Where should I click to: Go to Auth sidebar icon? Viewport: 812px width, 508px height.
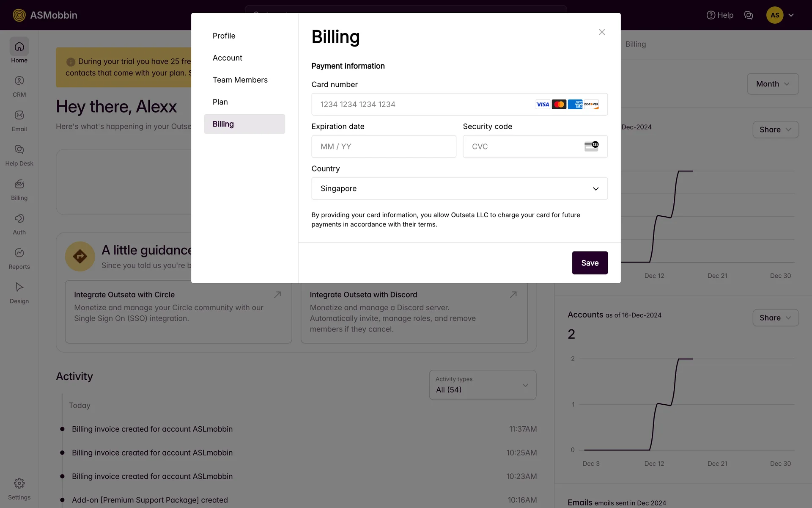pos(19,224)
